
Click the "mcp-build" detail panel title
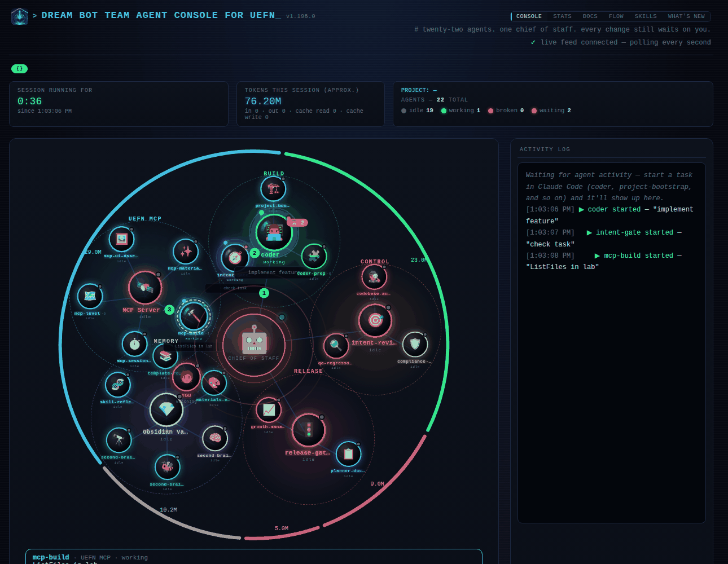click(51, 557)
